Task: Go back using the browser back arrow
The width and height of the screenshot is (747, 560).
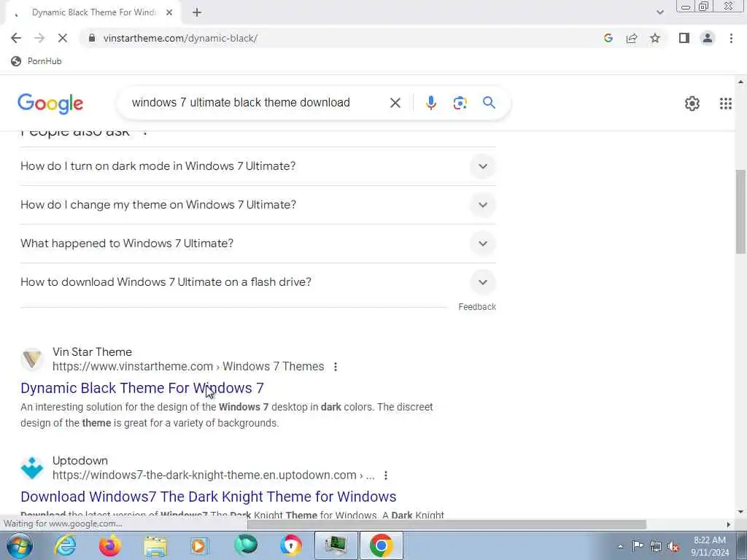Action: pyautogui.click(x=16, y=38)
